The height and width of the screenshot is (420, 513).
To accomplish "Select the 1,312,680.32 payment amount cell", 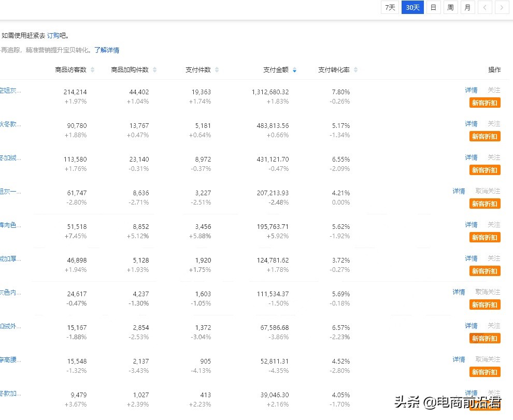I will tap(270, 92).
